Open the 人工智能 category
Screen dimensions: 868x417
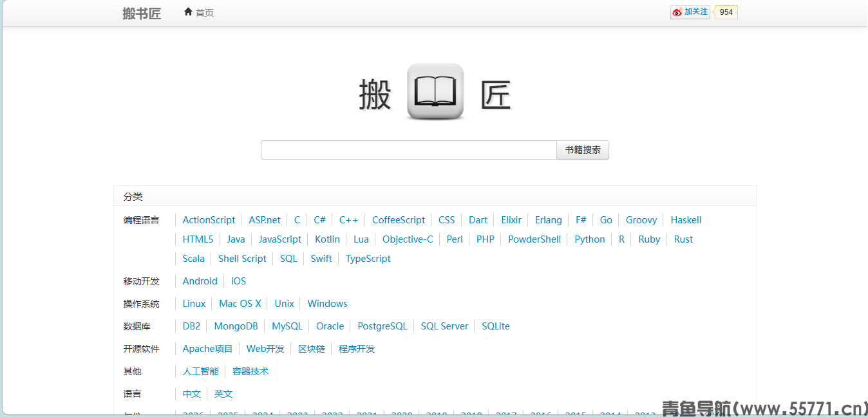tap(200, 371)
